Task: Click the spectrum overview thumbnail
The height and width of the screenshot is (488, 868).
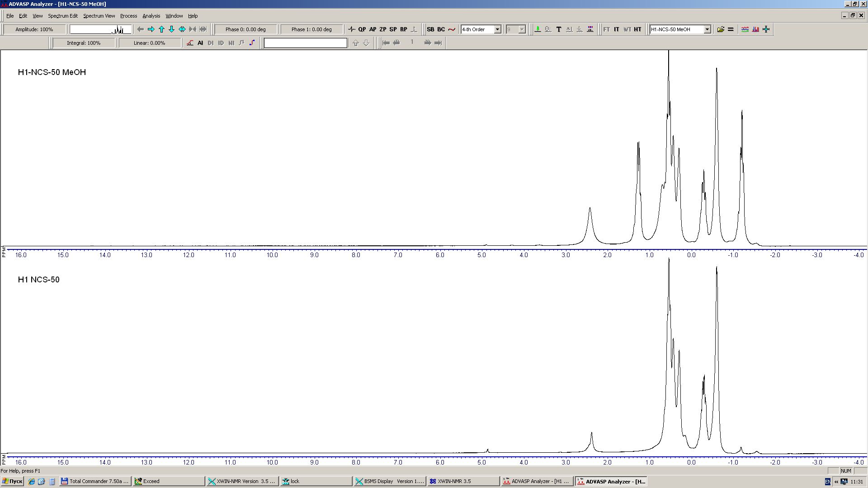Action: [x=100, y=29]
